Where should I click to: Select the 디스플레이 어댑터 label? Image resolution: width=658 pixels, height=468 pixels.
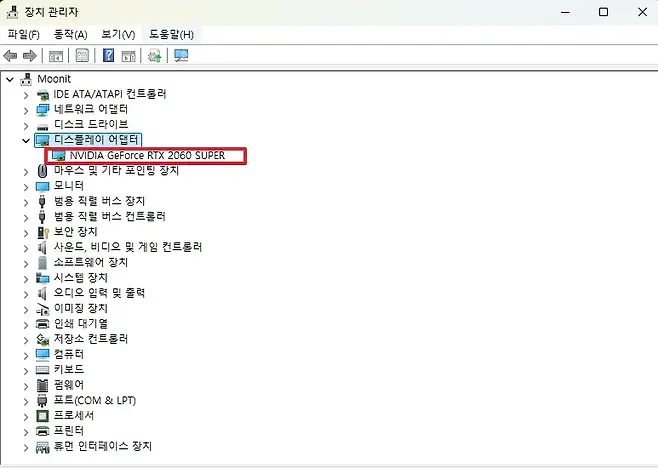coord(96,140)
